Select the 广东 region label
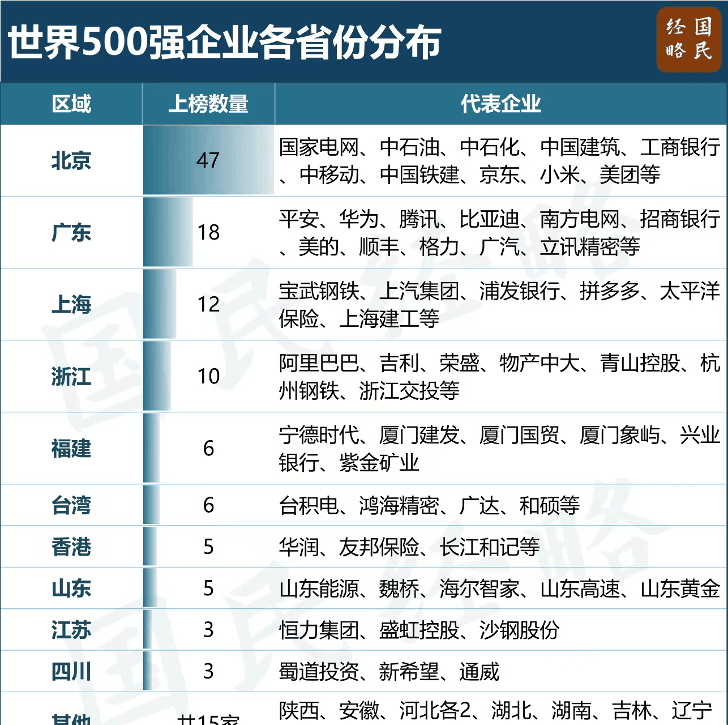 [x=71, y=233]
